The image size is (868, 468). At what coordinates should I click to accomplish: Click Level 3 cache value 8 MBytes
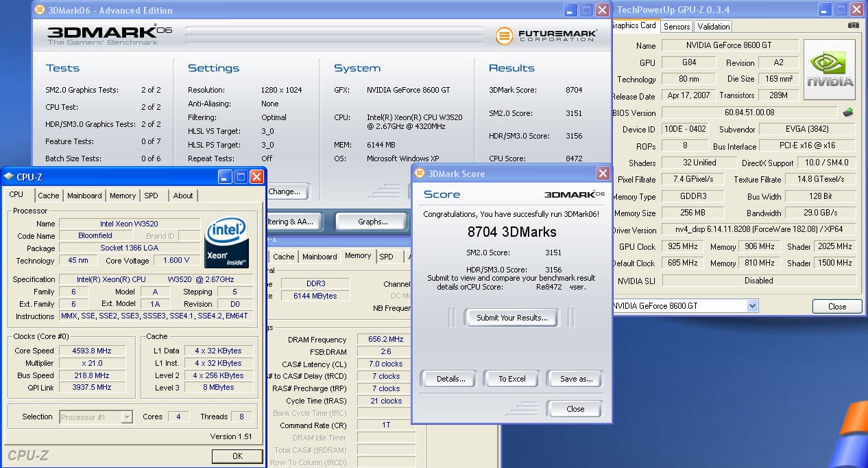click(218, 387)
